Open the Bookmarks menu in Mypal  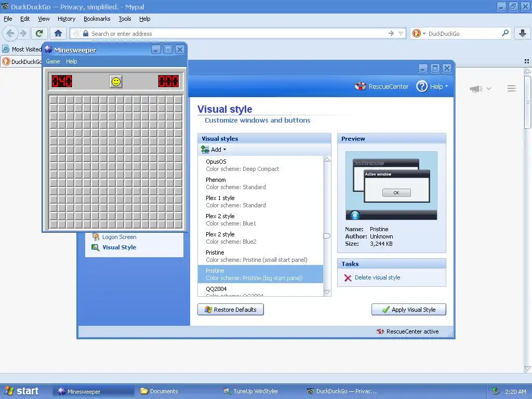coord(97,19)
